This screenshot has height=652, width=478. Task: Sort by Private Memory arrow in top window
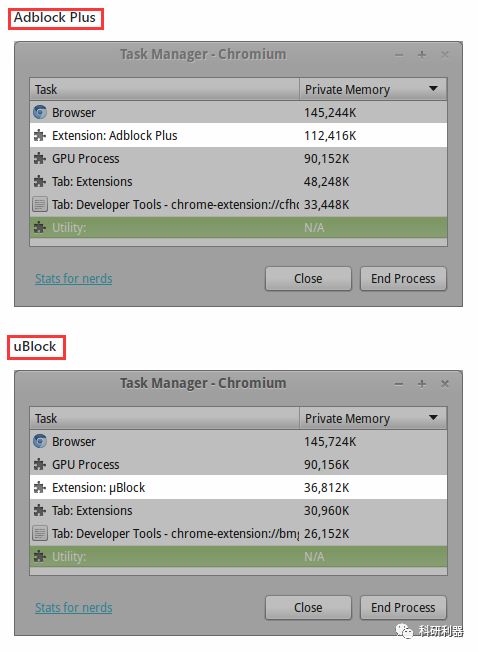coord(433,89)
